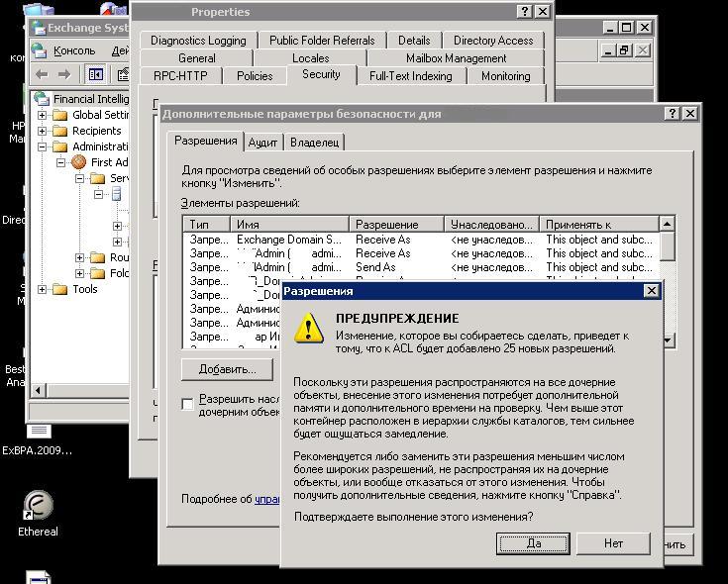Viewport: 728px width, 584px height.
Task: Expand the Recipients tree node
Action: point(43,131)
